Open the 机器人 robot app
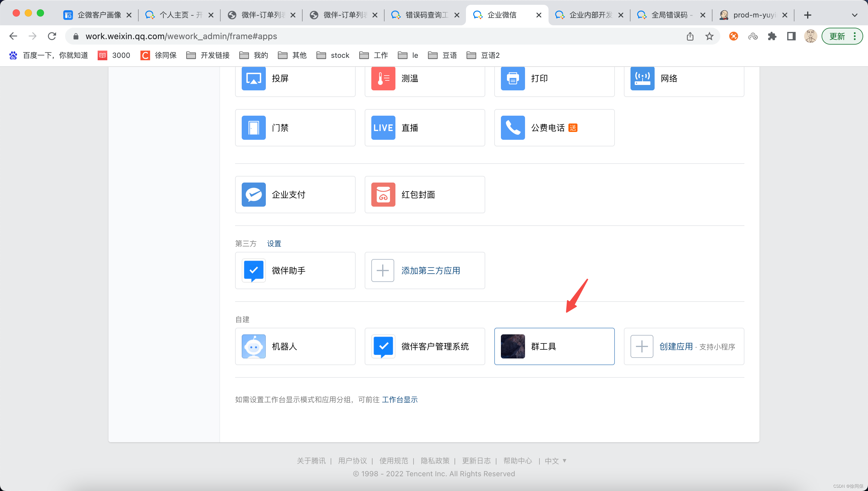The image size is (868, 491). (x=253, y=346)
